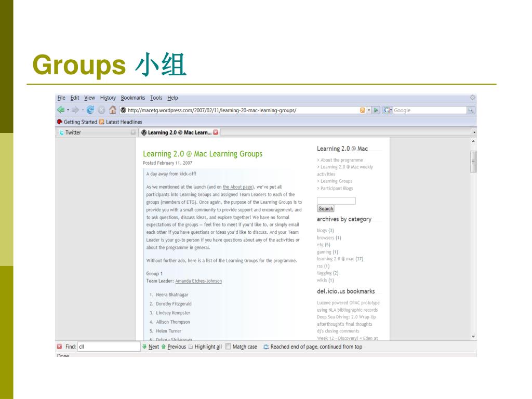Viewport: 532px width, 399px height.
Task: Find the Previous match
Action: pos(174,347)
